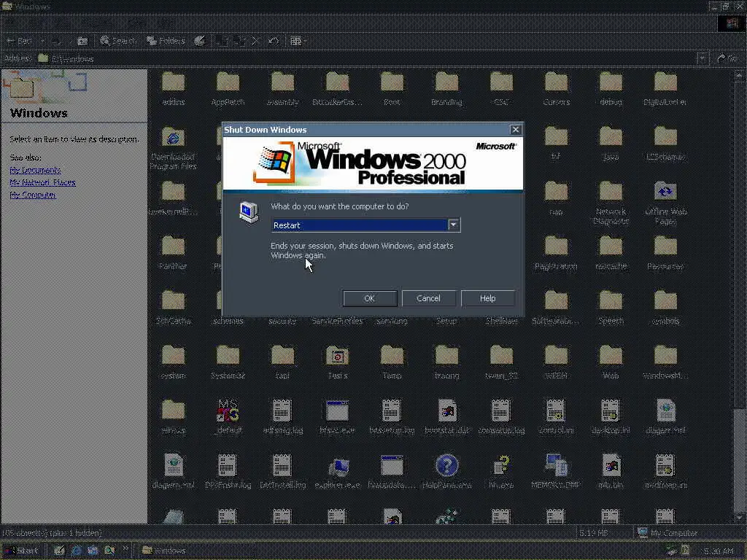Close the Shut Down Windows dialog with X
This screenshot has height=560, width=747.
[x=516, y=130]
